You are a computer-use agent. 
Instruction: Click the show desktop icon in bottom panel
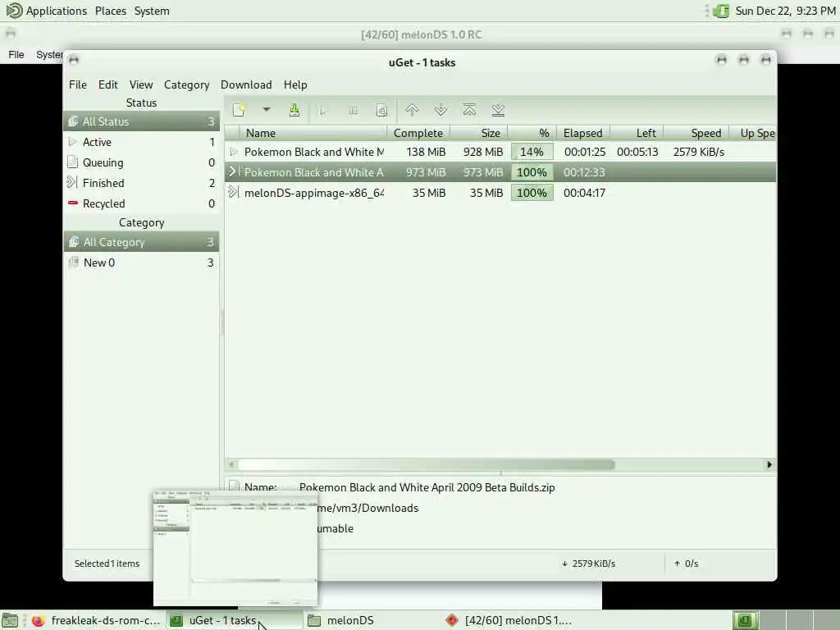click(x=10, y=621)
